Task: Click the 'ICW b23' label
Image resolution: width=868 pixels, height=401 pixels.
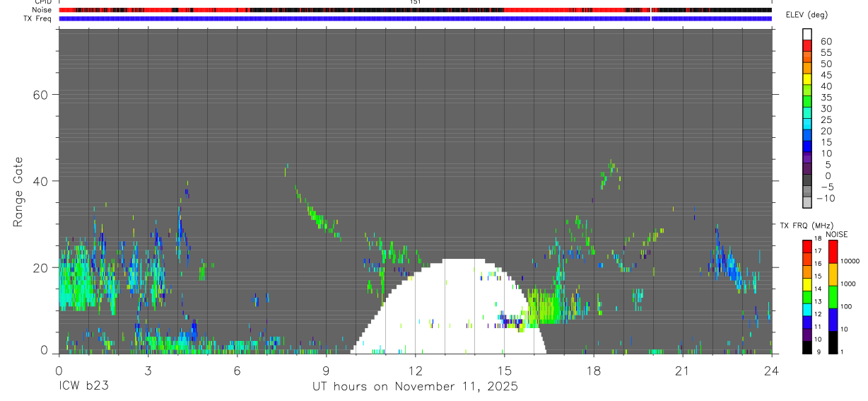Action: point(84,387)
